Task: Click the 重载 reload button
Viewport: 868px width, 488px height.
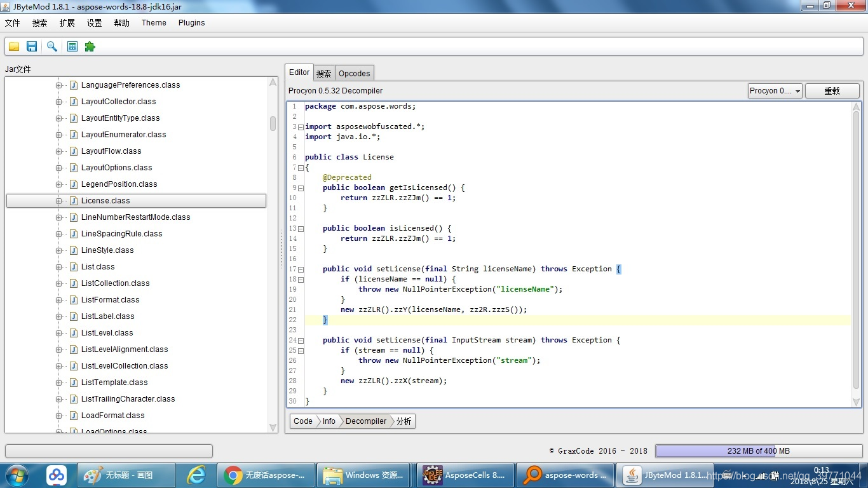Action: [832, 91]
